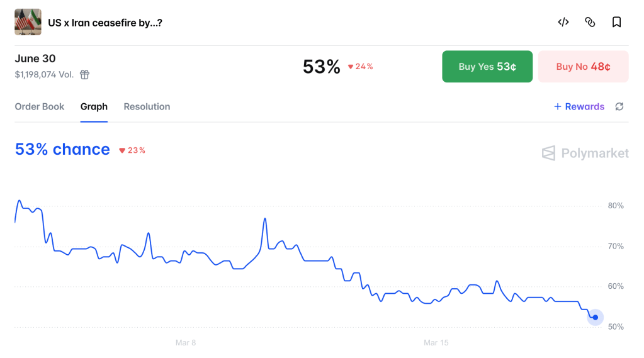Bookmark this ceasefire market

tap(616, 22)
